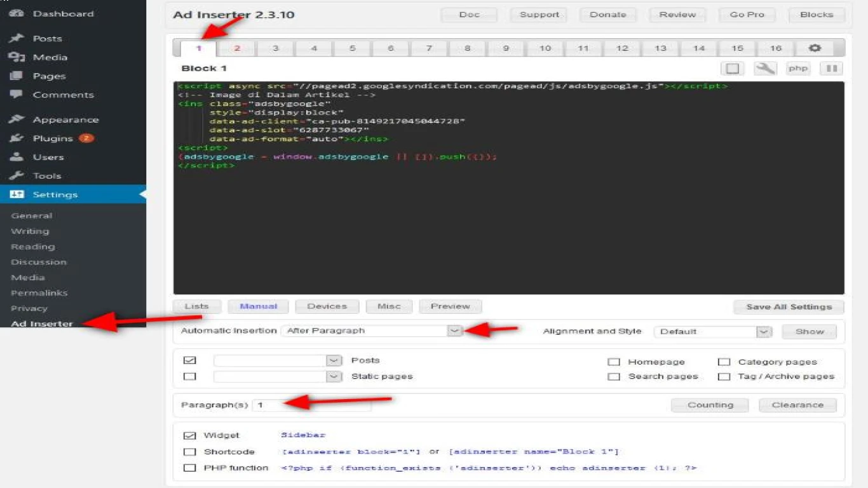
Task: Toggle the Static pages checkbox
Action: [189, 376]
